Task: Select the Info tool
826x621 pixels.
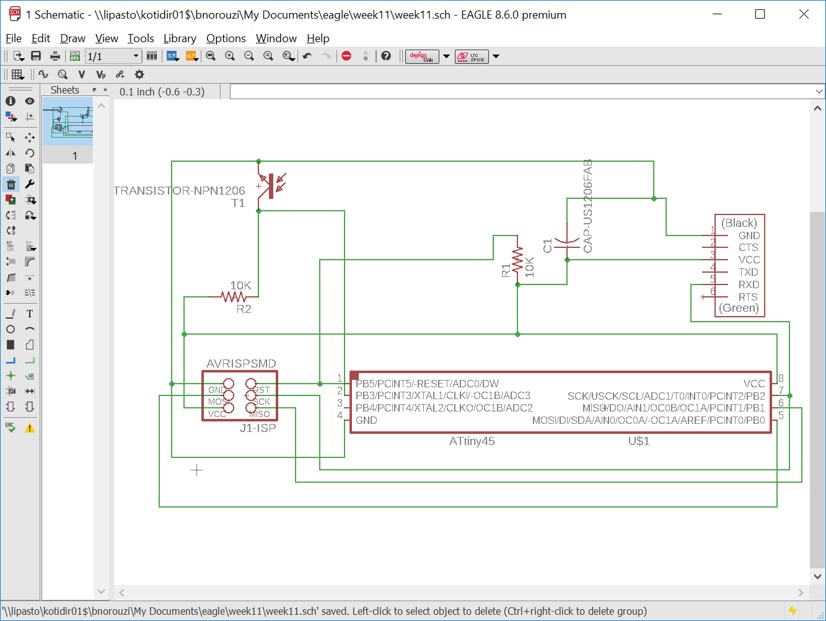Action: (11, 101)
